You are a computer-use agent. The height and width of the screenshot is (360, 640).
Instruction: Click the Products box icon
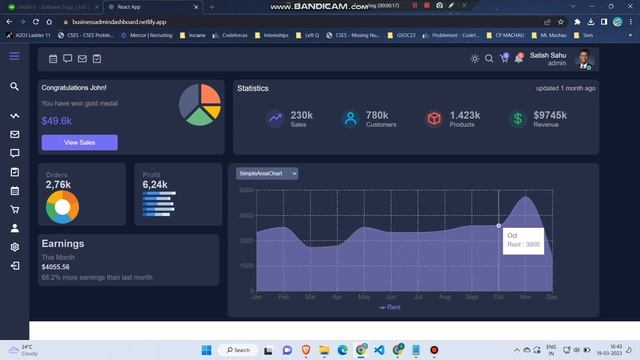pyautogui.click(x=434, y=119)
